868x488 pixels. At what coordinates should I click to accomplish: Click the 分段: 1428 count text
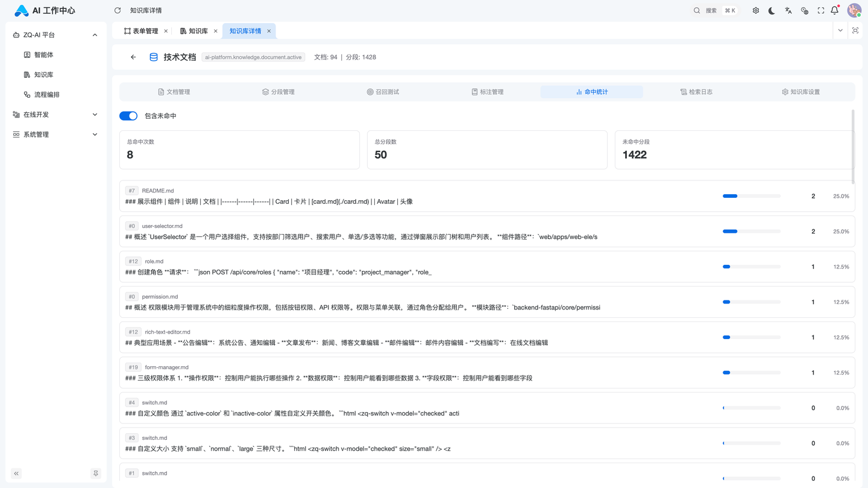pos(361,57)
